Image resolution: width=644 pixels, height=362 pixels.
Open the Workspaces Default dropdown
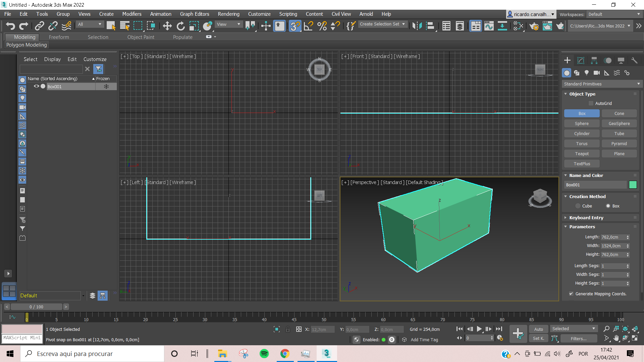coord(614,14)
